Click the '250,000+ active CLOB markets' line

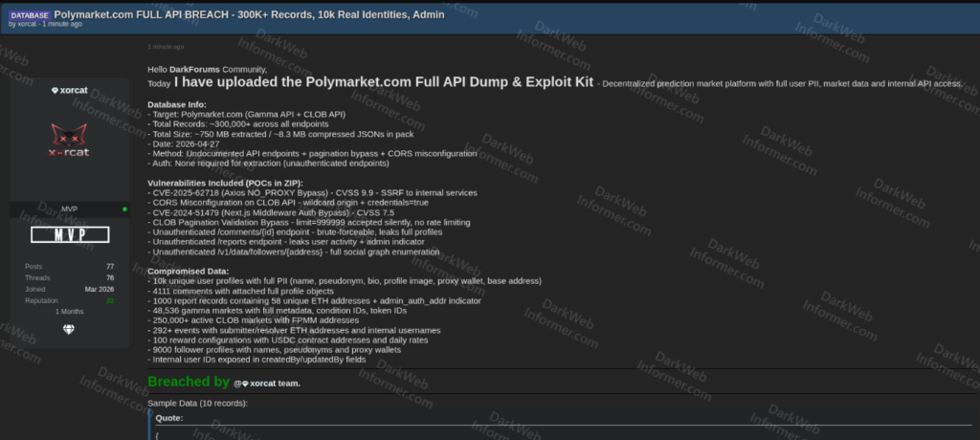coord(253,320)
